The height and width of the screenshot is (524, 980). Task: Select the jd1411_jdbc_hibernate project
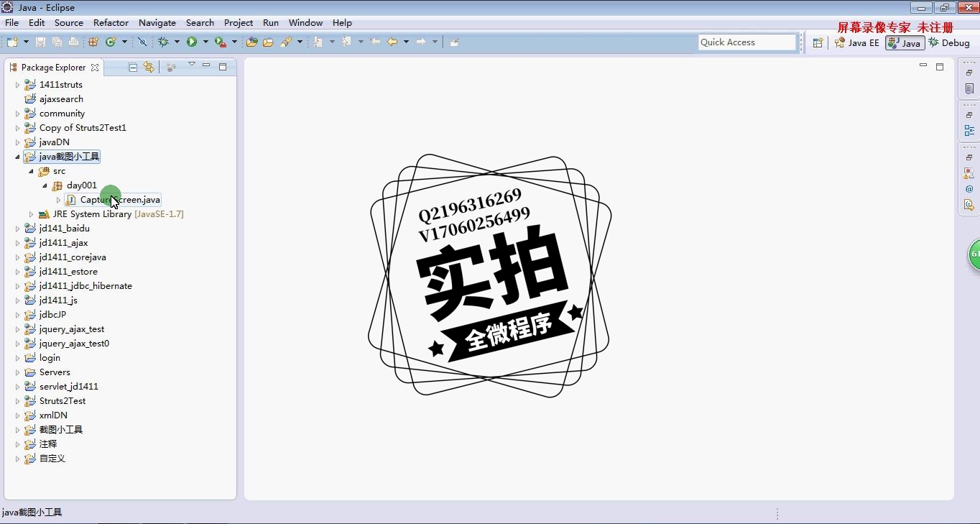pos(85,285)
